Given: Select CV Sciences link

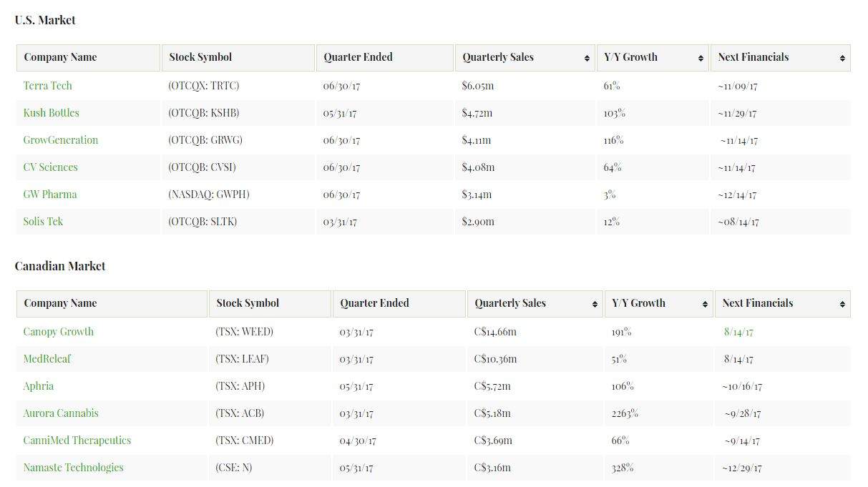Looking at the screenshot, I should [x=50, y=167].
